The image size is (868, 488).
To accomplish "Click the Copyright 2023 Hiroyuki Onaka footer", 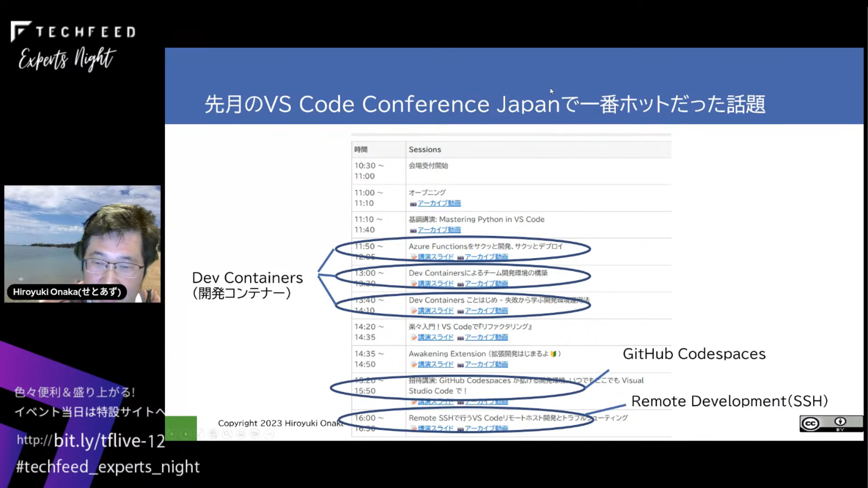I will pyautogui.click(x=281, y=423).
